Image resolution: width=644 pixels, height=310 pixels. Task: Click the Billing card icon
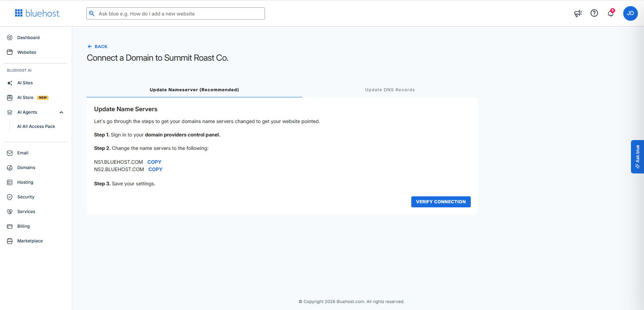pos(10,226)
